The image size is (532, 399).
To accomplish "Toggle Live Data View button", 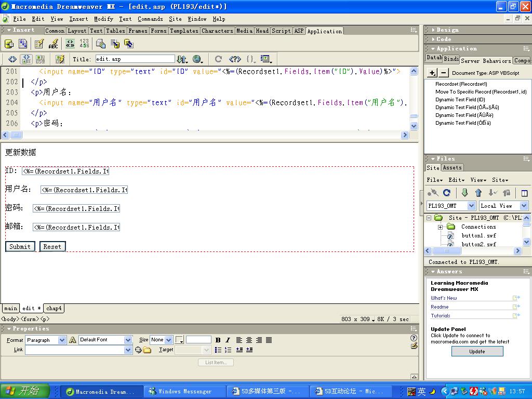I will pyautogui.click(x=60, y=59).
